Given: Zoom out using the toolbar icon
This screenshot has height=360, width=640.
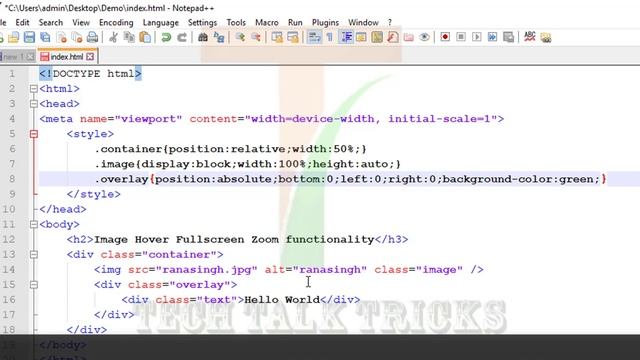Looking at the screenshot, I should coord(256,38).
